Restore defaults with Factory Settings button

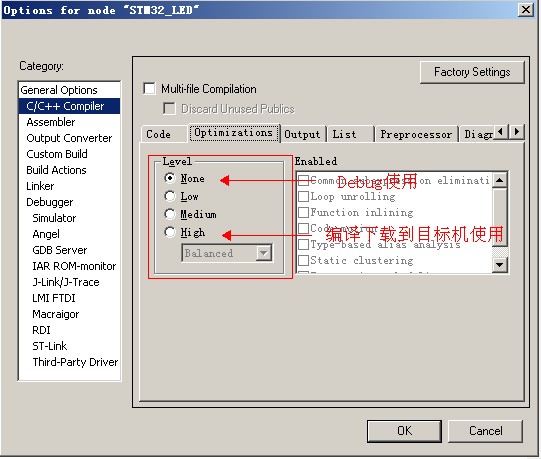click(472, 72)
